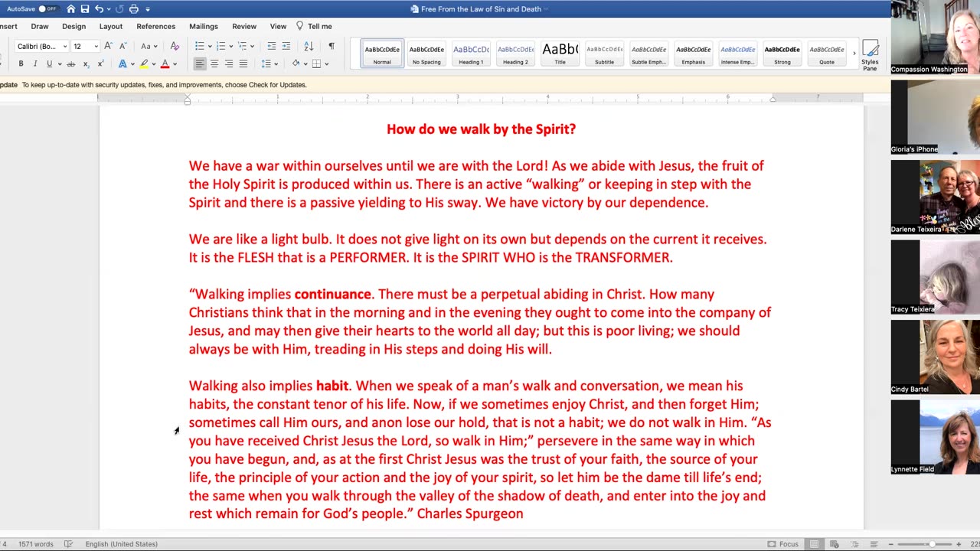Undo the last action
980x551 pixels.
tap(99, 9)
